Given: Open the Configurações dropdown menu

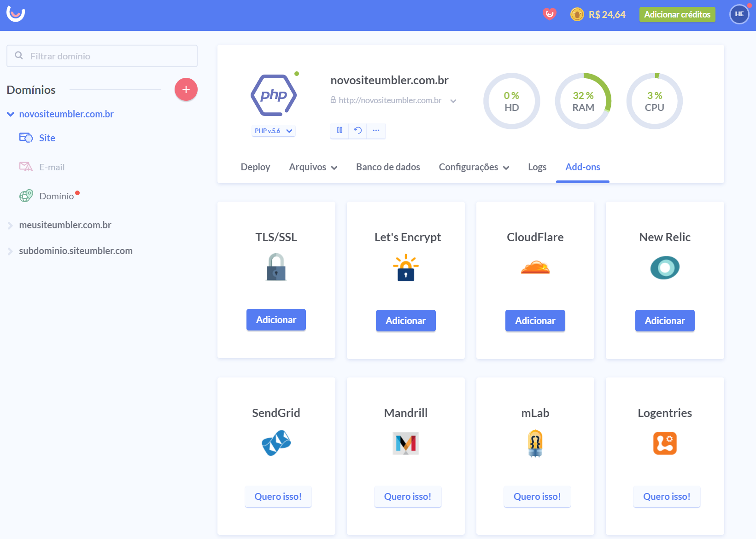Looking at the screenshot, I should [474, 167].
